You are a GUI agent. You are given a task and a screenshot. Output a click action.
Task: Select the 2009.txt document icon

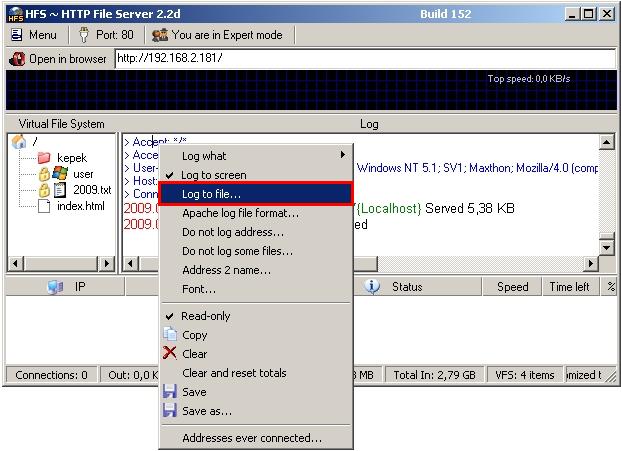pyautogui.click(x=60, y=190)
